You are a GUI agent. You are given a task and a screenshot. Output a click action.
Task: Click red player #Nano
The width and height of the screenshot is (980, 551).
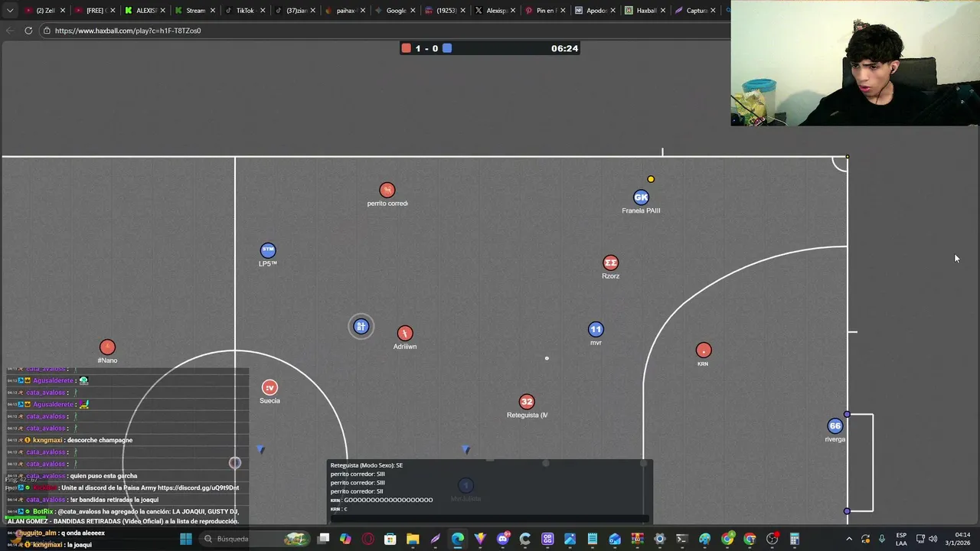pos(107,347)
